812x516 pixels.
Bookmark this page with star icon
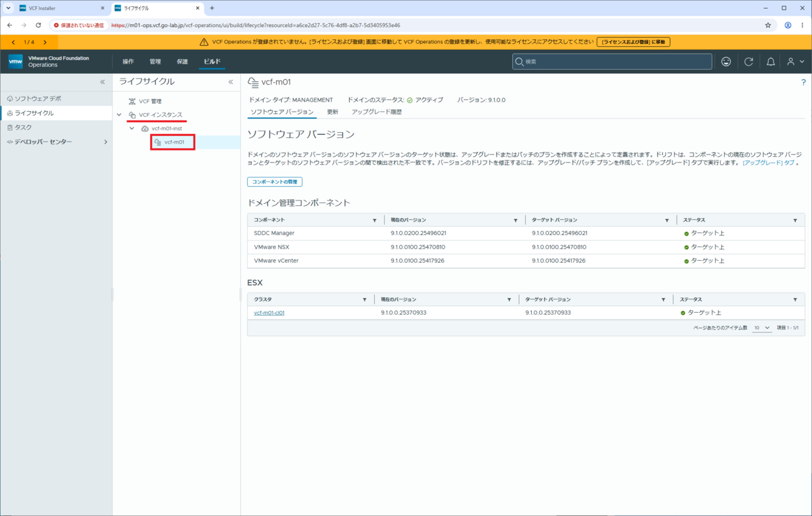(768, 25)
